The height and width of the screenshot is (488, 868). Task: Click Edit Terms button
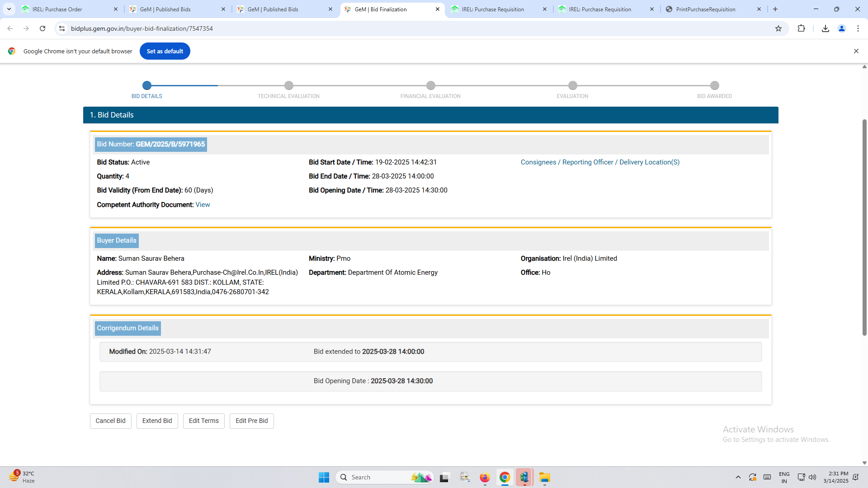point(204,421)
